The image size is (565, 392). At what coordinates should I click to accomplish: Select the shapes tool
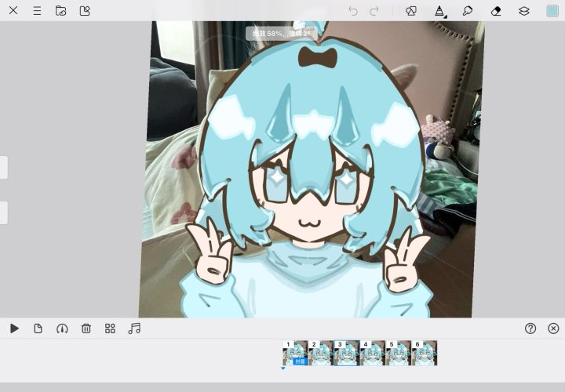(x=411, y=11)
